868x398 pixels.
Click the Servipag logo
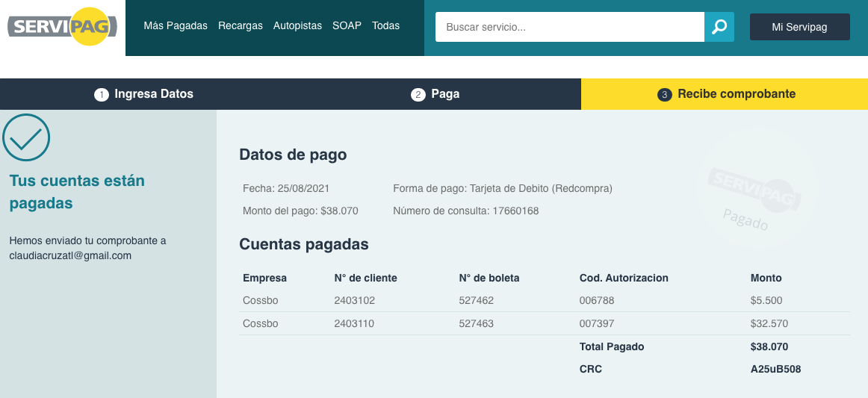coord(63,27)
